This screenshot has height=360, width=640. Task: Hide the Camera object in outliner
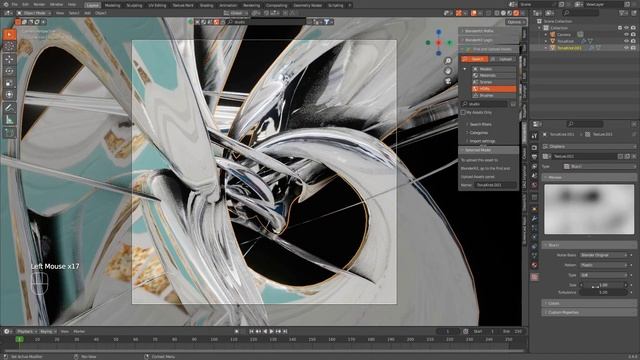pyautogui.click(x=626, y=34)
